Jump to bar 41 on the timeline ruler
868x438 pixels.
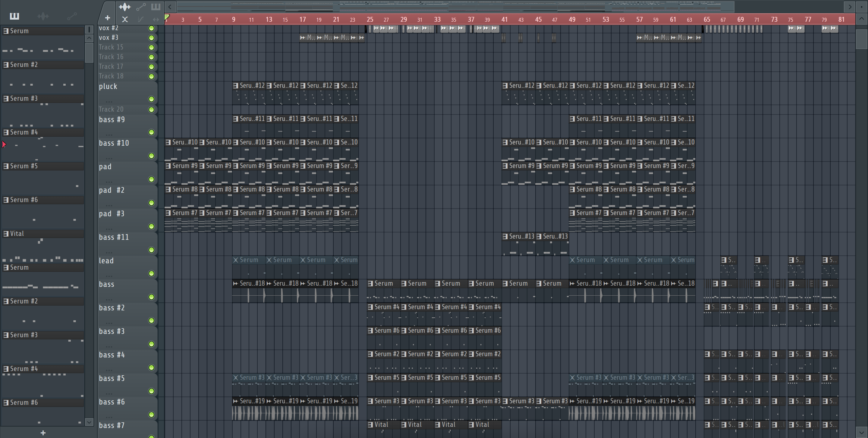tap(505, 19)
